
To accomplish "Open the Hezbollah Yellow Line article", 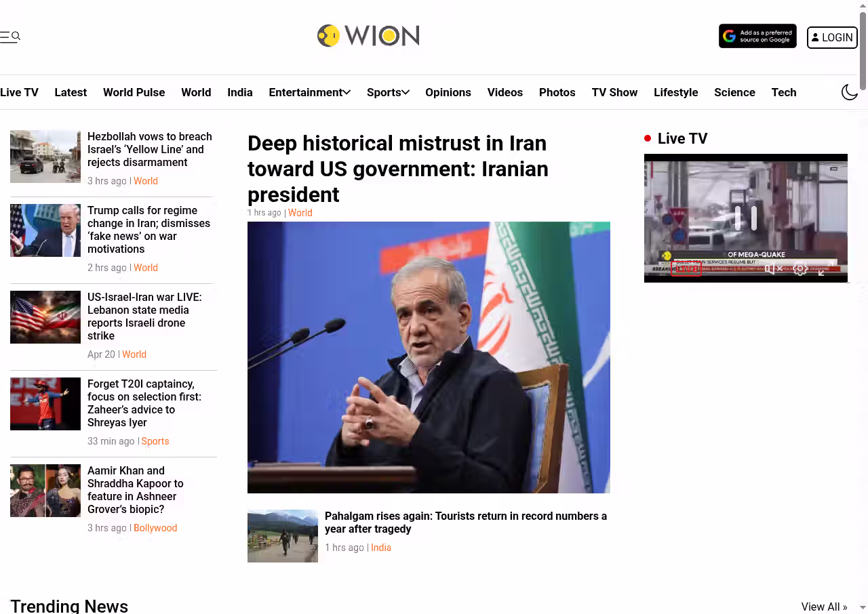I will [x=150, y=149].
